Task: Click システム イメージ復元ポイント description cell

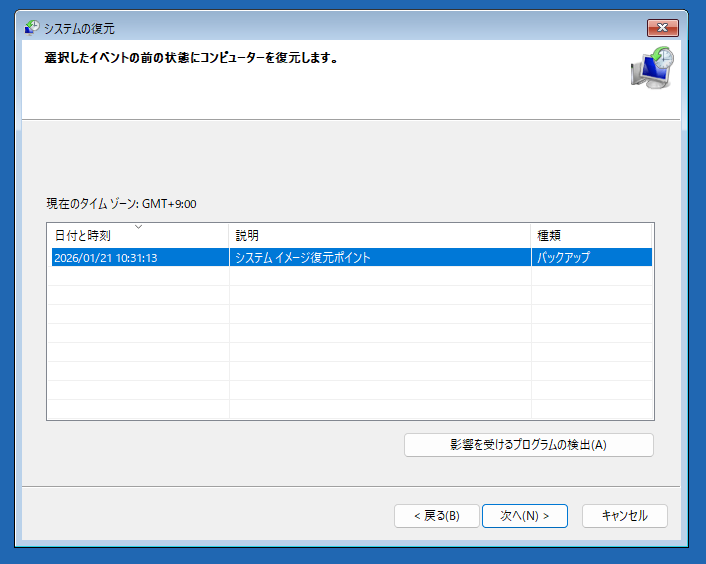Action: click(380, 257)
